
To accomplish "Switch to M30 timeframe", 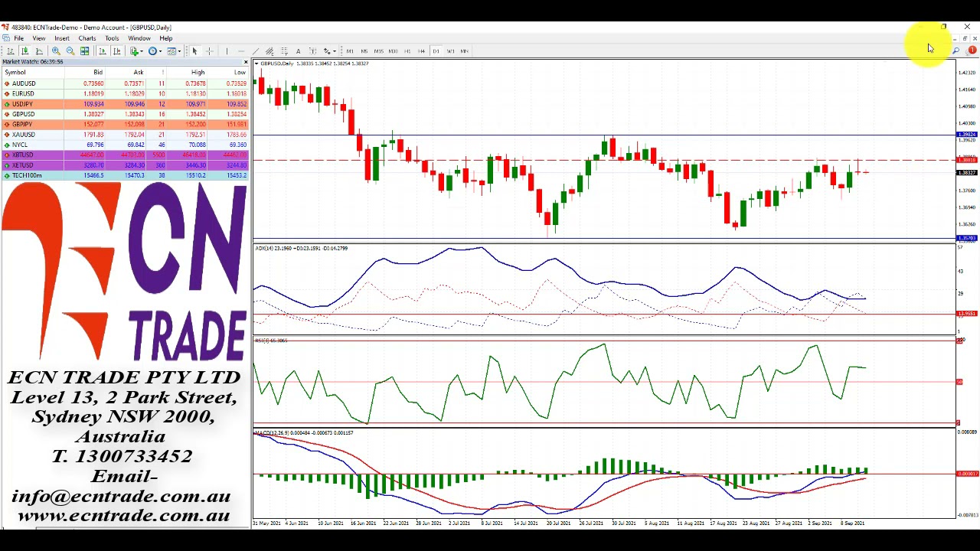I will [x=393, y=51].
